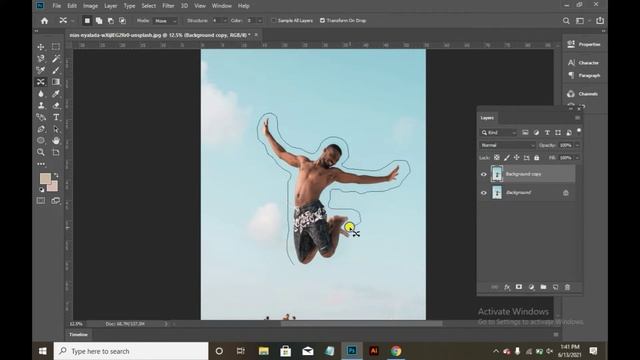Open the workspace switcher dropdown
The image size is (640, 360).
581,20
